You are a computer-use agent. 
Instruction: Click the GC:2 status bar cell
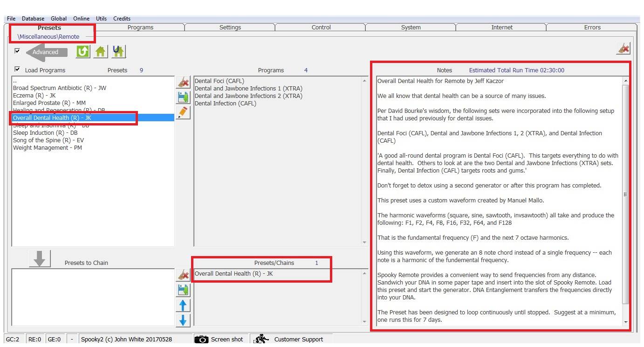[x=13, y=340]
